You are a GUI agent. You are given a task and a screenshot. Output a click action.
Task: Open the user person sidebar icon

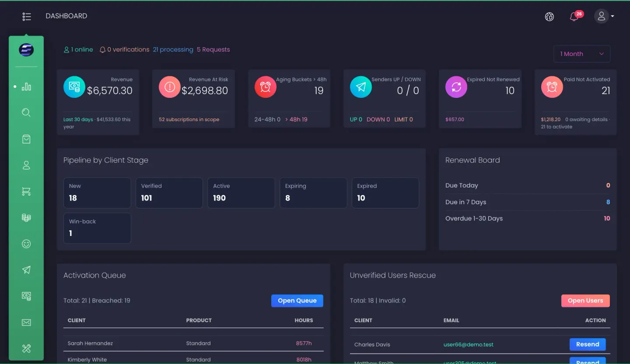[26, 165]
